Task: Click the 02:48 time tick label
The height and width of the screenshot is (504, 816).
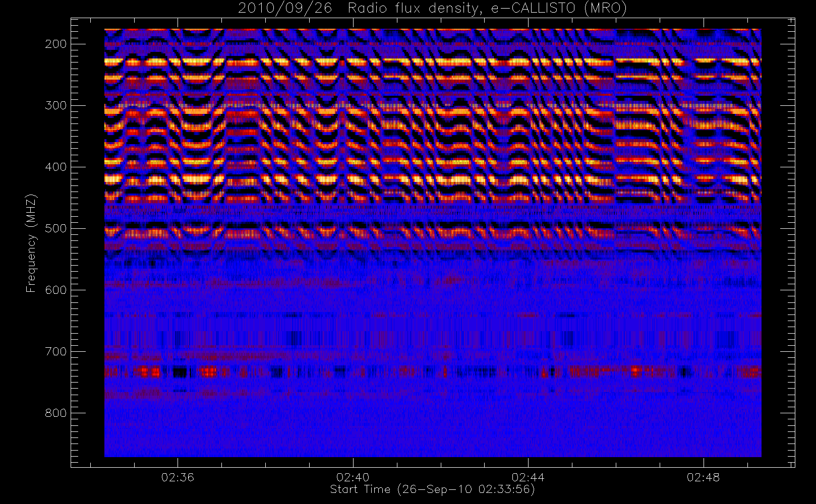Action: 703,477
